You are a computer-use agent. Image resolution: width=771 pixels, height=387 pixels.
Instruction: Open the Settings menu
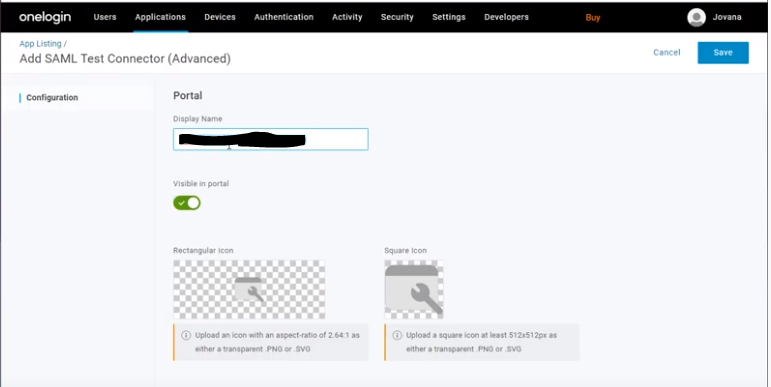448,17
